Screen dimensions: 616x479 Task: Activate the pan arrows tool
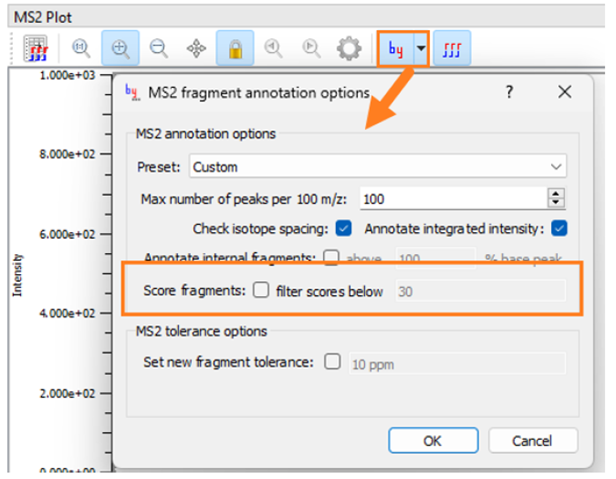pyautogui.click(x=197, y=48)
